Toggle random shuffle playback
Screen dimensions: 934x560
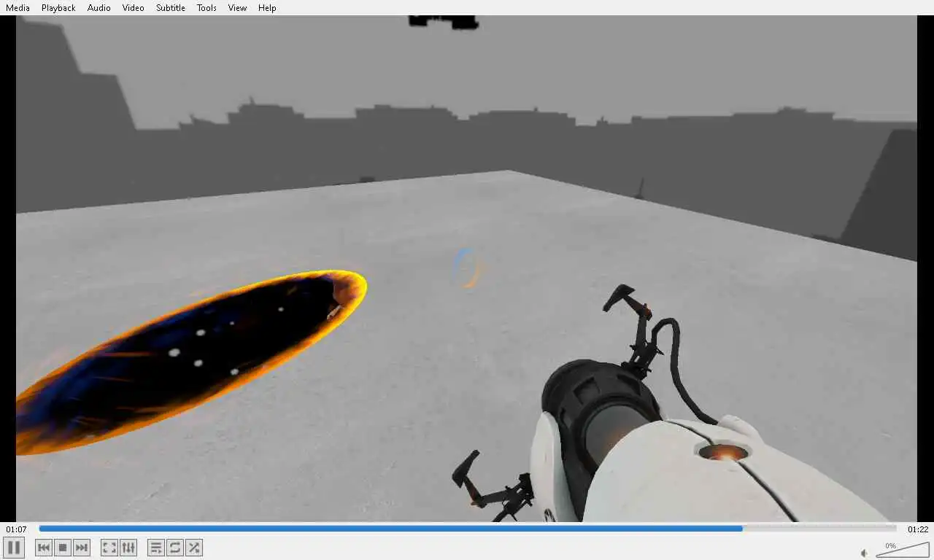pos(194,548)
